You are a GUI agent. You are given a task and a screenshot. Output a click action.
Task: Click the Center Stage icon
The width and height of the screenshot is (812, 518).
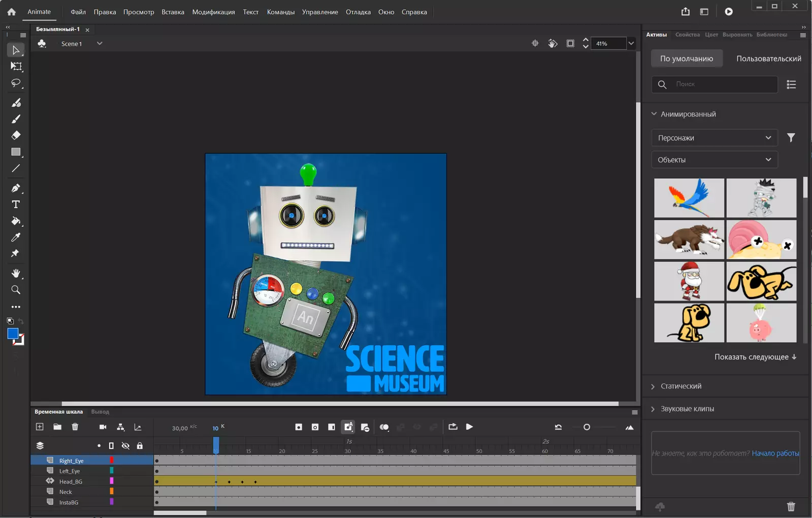pos(535,44)
